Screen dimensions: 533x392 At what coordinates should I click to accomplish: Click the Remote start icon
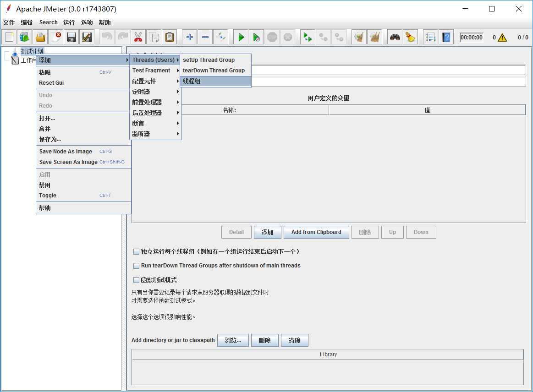point(308,37)
